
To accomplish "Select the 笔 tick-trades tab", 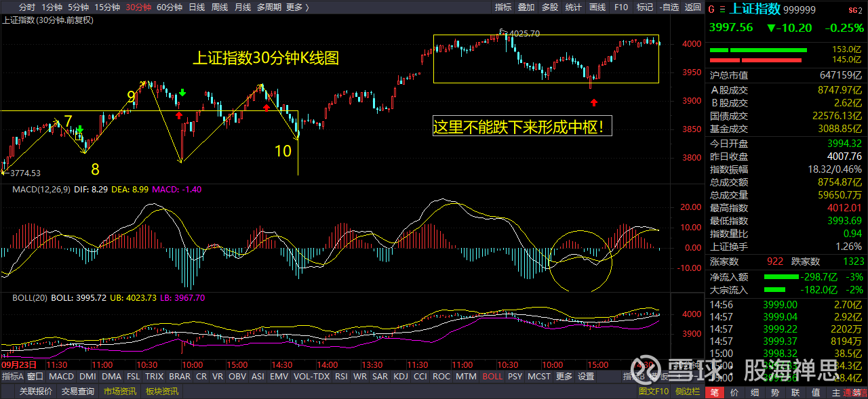I will [x=715, y=393].
